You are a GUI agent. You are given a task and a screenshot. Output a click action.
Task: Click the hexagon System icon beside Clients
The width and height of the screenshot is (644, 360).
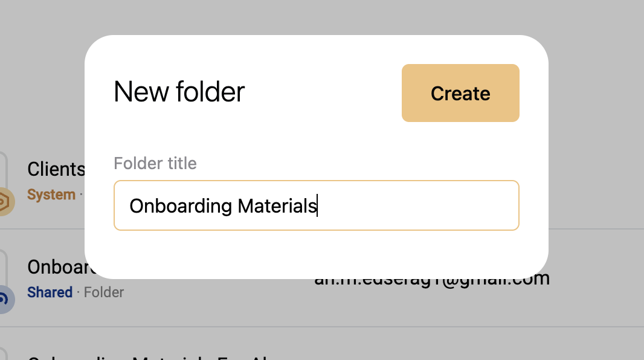point(6,202)
